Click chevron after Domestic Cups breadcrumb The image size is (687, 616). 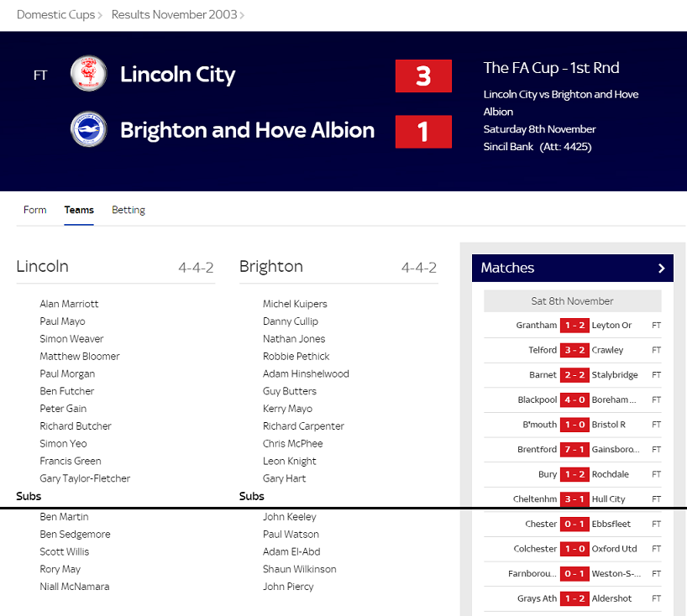pyautogui.click(x=100, y=15)
